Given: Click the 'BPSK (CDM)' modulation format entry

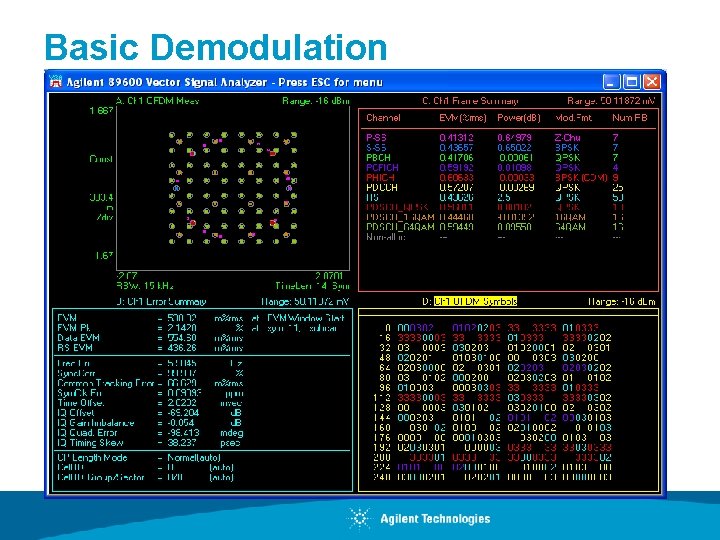Looking at the screenshot, I should pos(581,178).
